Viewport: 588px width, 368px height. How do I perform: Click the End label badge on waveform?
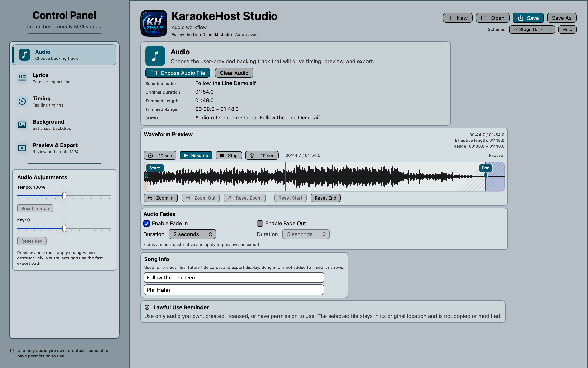(486, 168)
